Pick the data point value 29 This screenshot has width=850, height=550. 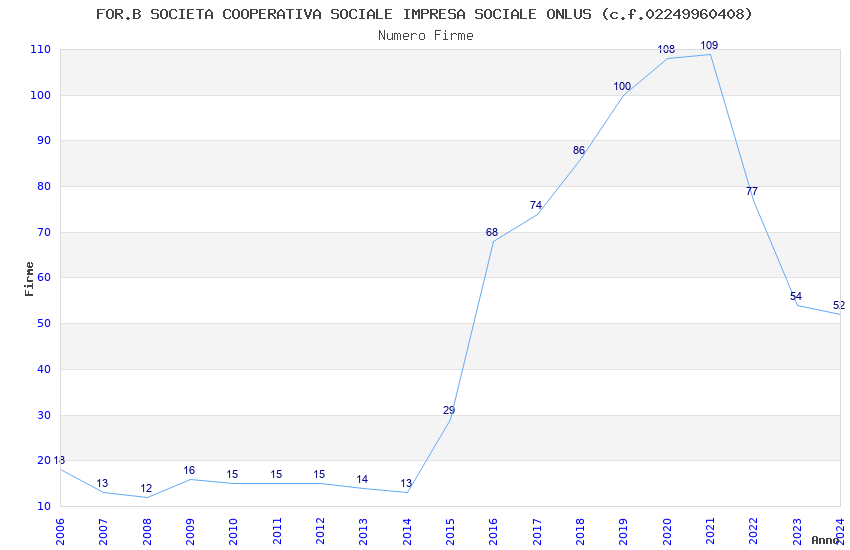pos(449,411)
